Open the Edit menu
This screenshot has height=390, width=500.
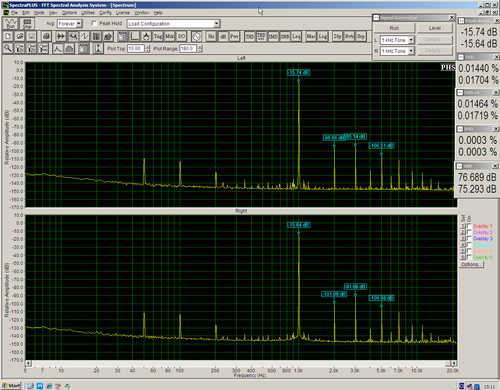coord(26,13)
